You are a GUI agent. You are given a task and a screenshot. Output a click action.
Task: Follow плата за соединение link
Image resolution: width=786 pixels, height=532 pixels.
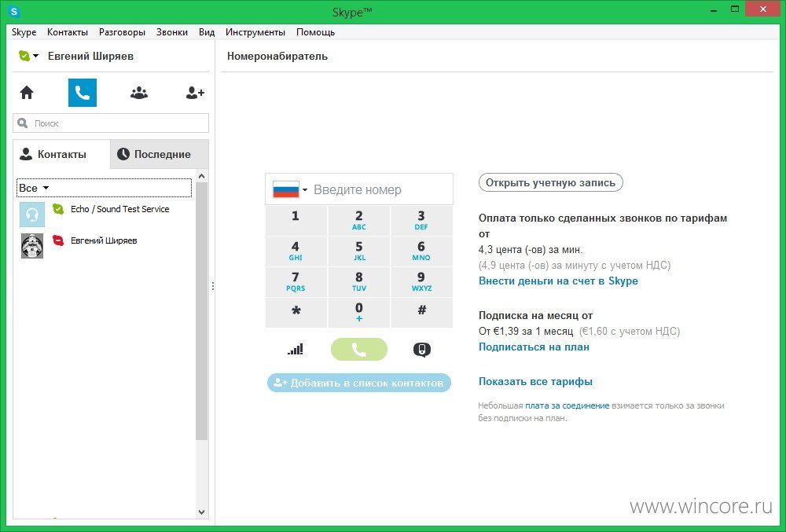pos(567,405)
